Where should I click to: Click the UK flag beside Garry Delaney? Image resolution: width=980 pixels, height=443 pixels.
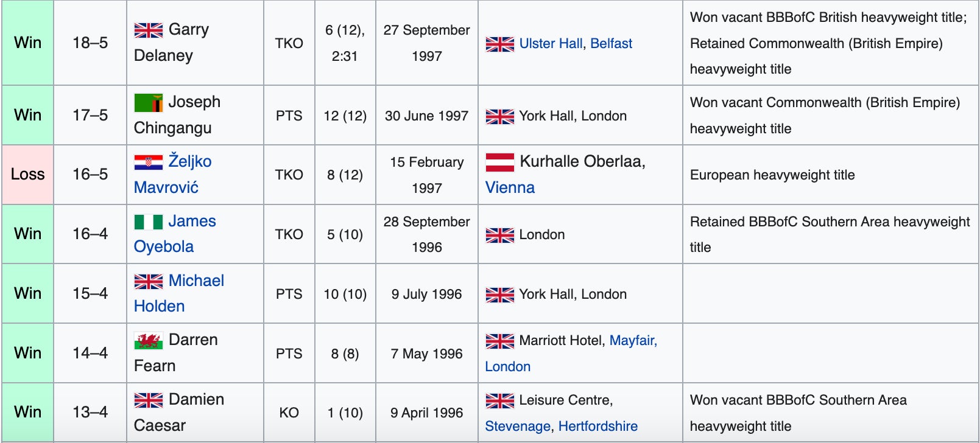(x=148, y=30)
